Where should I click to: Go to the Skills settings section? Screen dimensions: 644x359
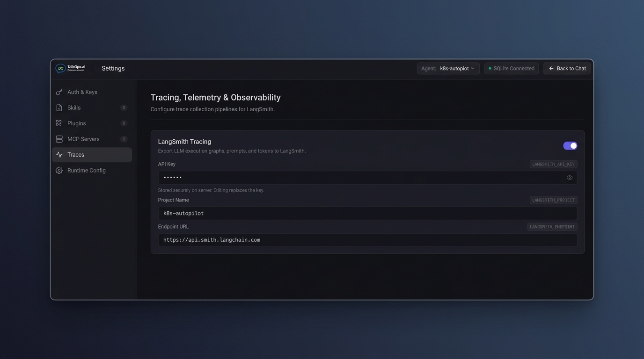click(92, 108)
